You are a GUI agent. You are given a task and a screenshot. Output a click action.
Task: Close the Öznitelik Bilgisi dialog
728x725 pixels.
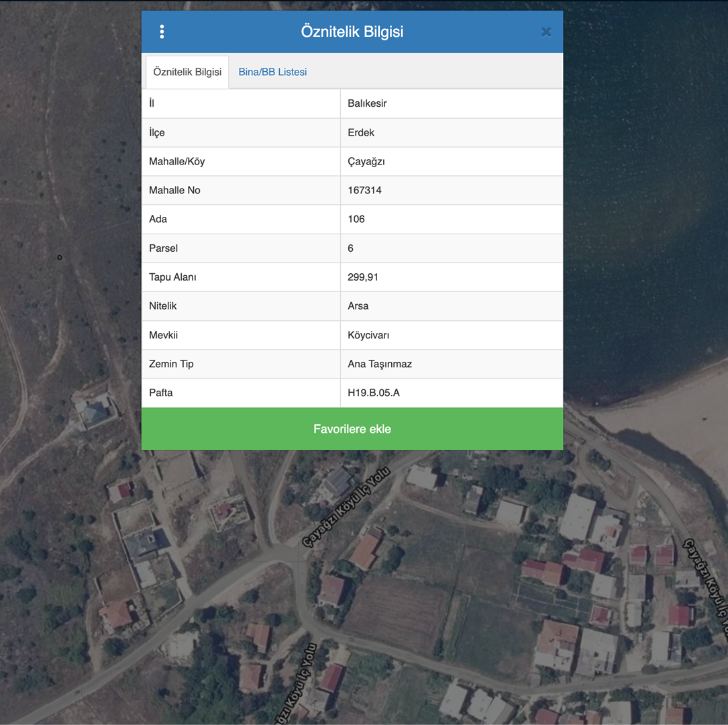[x=546, y=32]
